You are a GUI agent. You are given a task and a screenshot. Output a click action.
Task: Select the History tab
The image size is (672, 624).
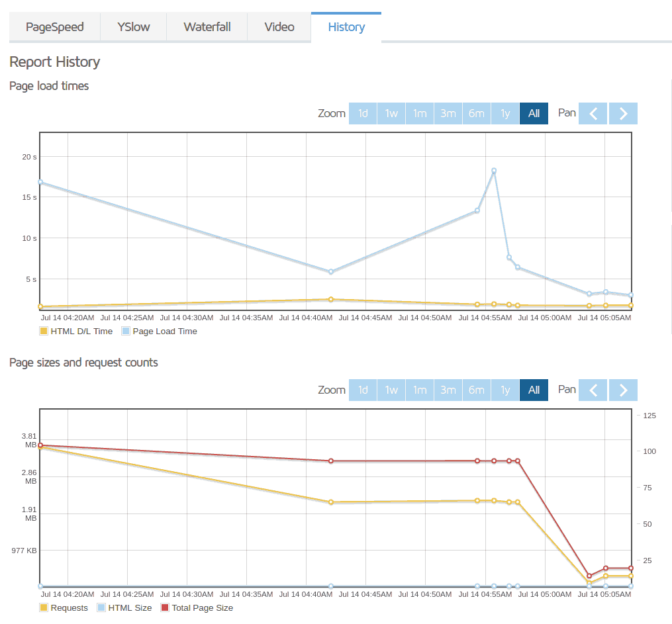[346, 27]
